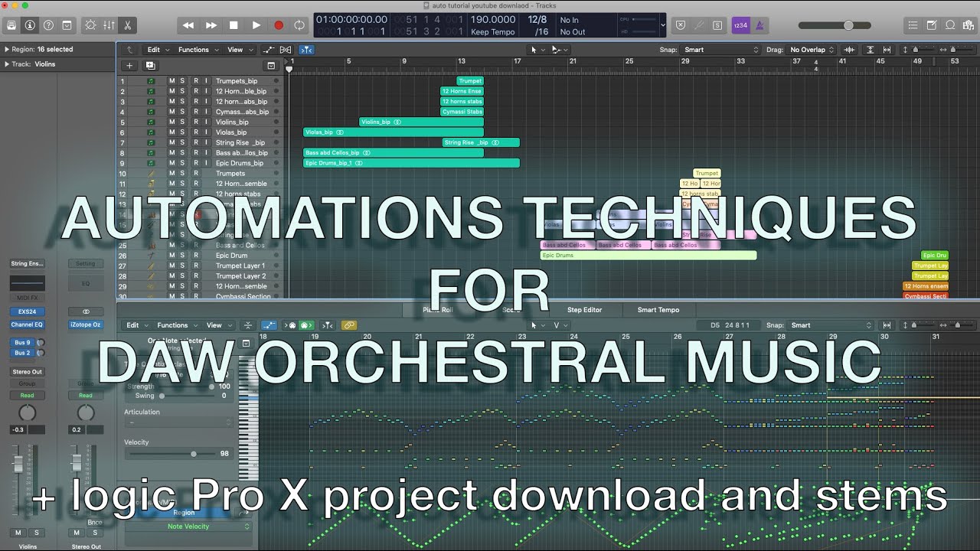The height and width of the screenshot is (551, 980).
Task: Open Piano Roll Edit menu
Action: 136,325
